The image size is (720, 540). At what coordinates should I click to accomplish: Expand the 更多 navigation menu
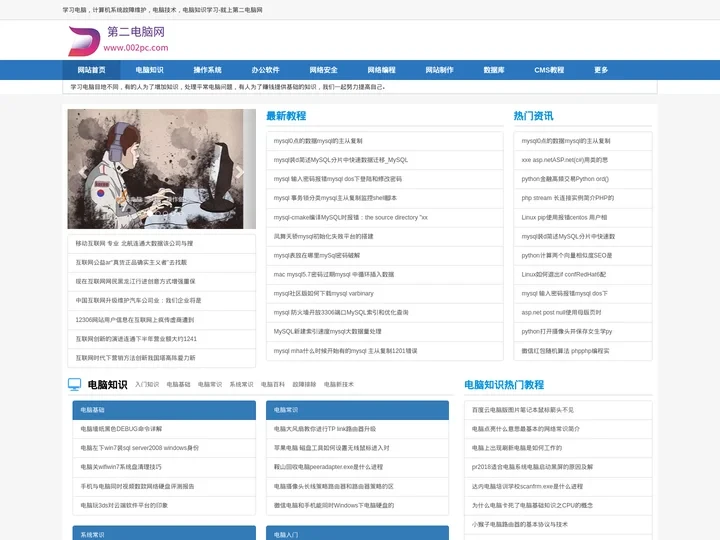[601, 70]
